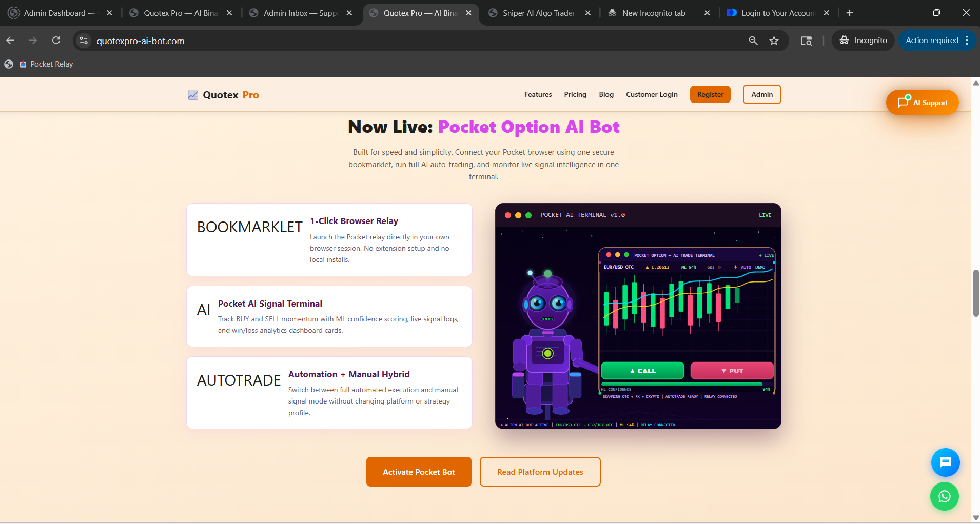Image resolution: width=980 pixels, height=524 pixels.
Task: Close the active Quotex Pro tab
Action: pyautogui.click(x=468, y=13)
